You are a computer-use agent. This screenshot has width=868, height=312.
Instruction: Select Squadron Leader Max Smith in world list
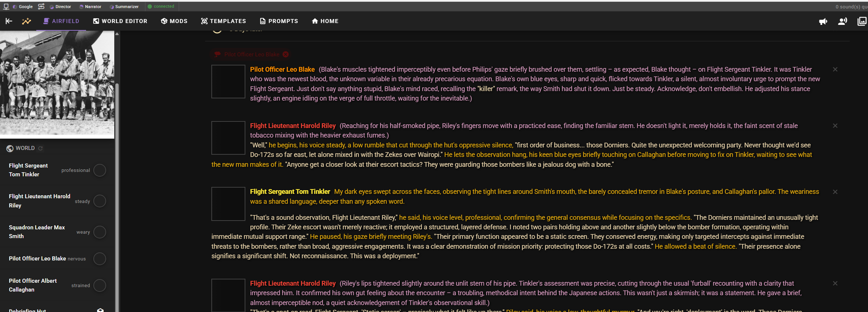(x=37, y=232)
